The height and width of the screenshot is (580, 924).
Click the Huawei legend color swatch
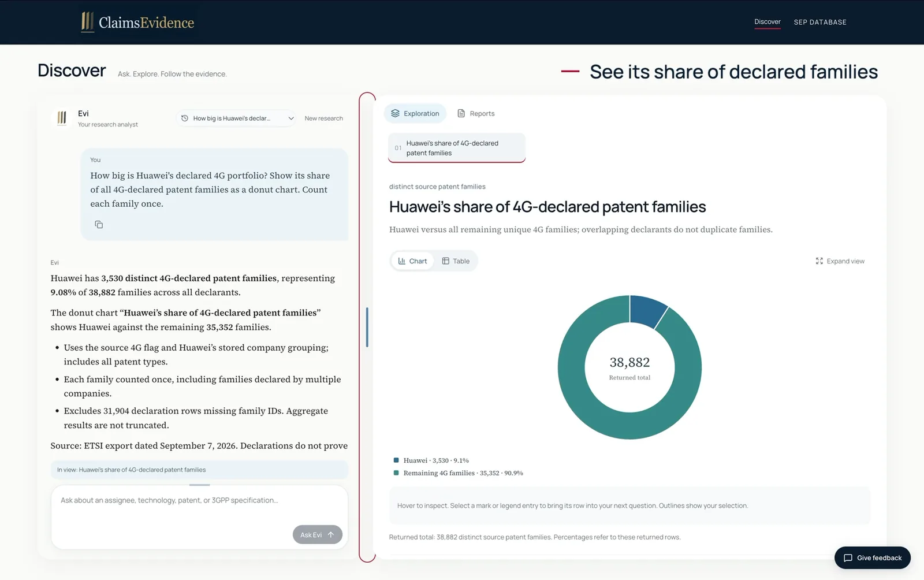[396, 460]
